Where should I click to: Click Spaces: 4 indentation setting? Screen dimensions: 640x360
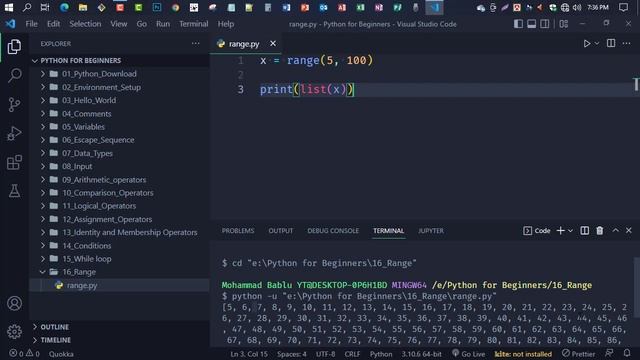[x=292, y=354]
